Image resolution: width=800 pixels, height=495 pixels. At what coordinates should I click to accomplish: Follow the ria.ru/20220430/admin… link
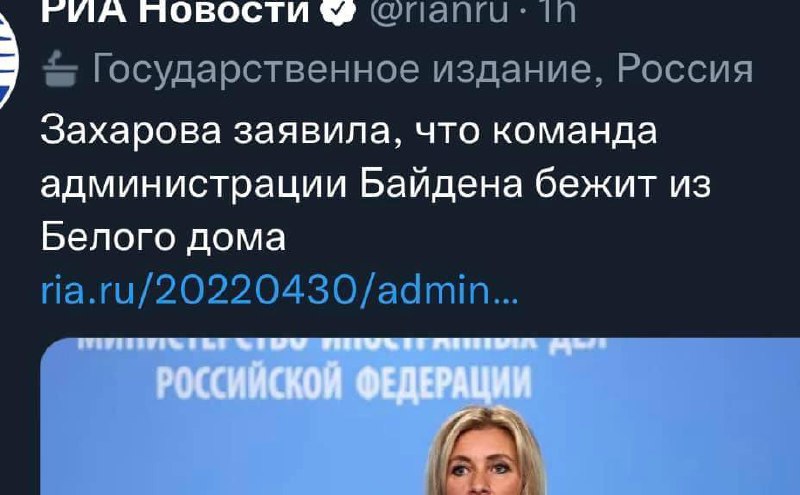pyautogui.click(x=279, y=291)
